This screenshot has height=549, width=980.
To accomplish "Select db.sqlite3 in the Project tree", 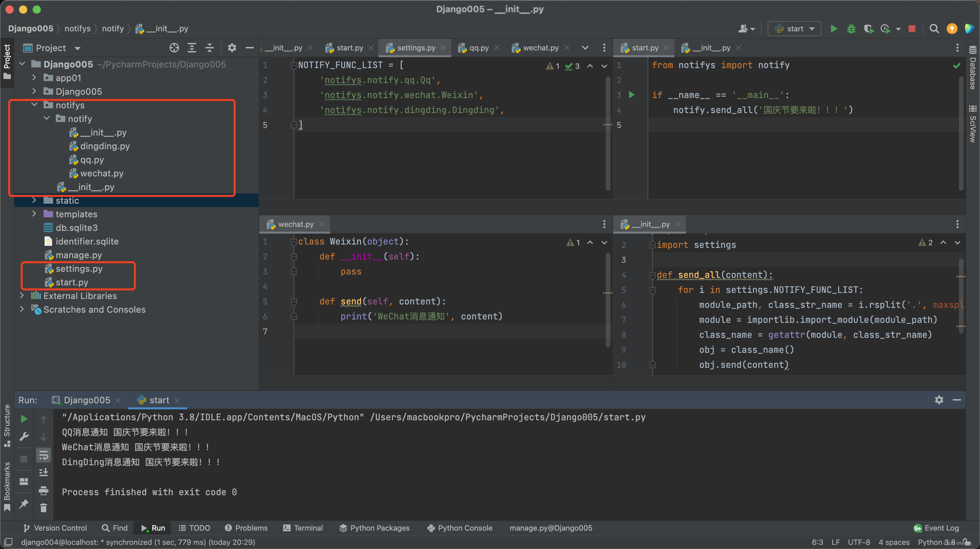I will coord(77,228).
